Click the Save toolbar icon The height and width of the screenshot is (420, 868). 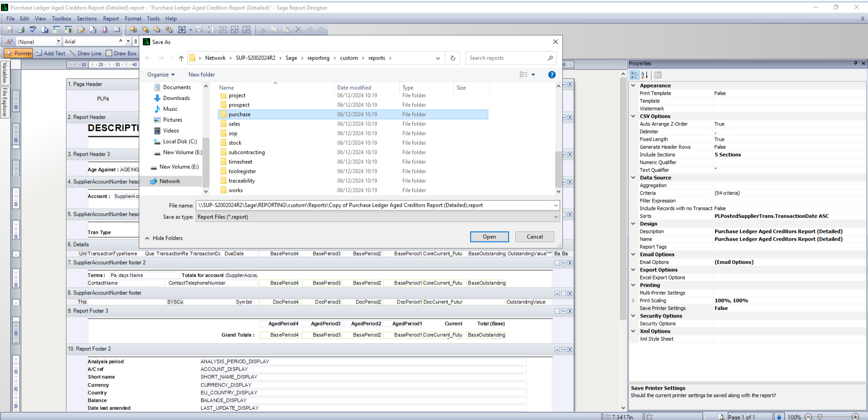coord(9,29)
